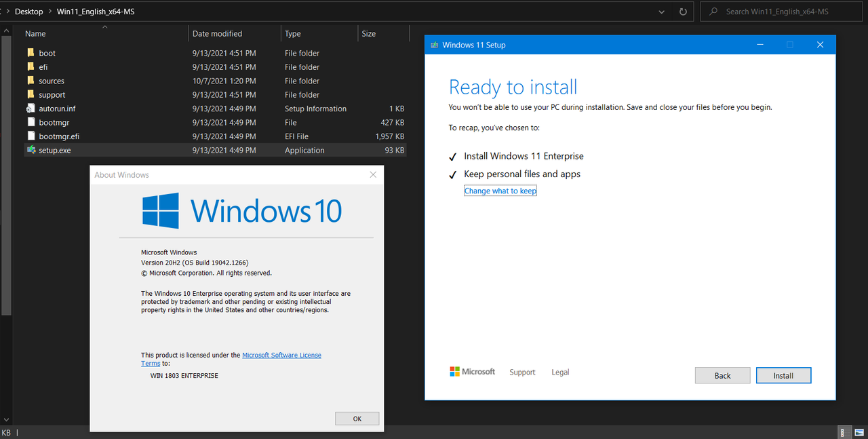Image resolution: width=868 pixels, height=439 pixels.
Task: Click the sources folder icon
Action: point(31,81)
